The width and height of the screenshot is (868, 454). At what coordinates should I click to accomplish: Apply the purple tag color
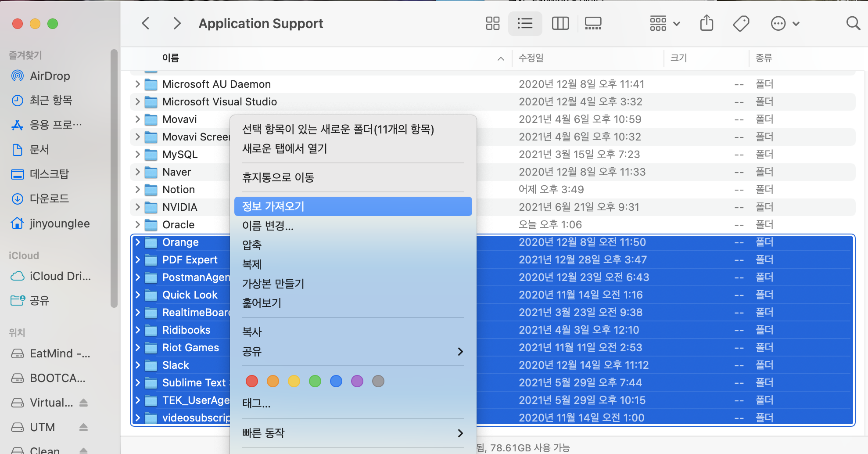(357, 381)
